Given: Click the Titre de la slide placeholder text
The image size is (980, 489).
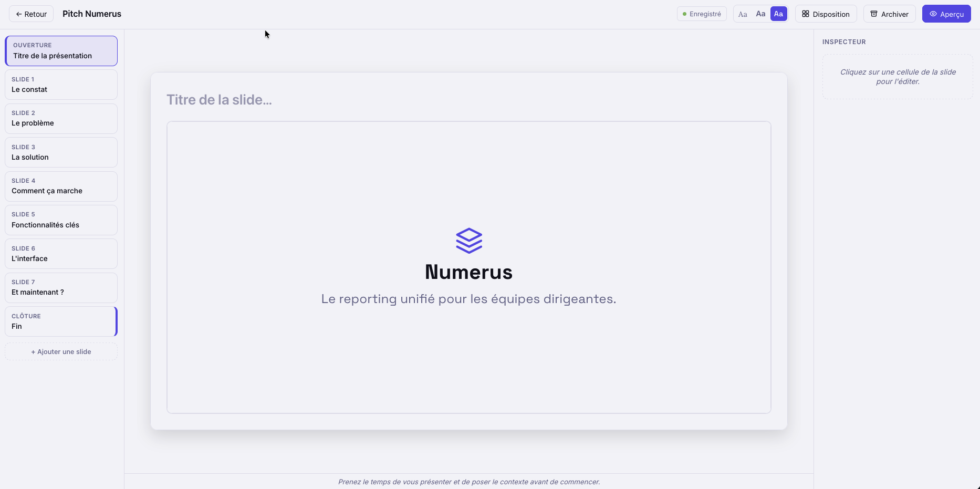Looking at the screenshot, I should click(x=220, y=99).
